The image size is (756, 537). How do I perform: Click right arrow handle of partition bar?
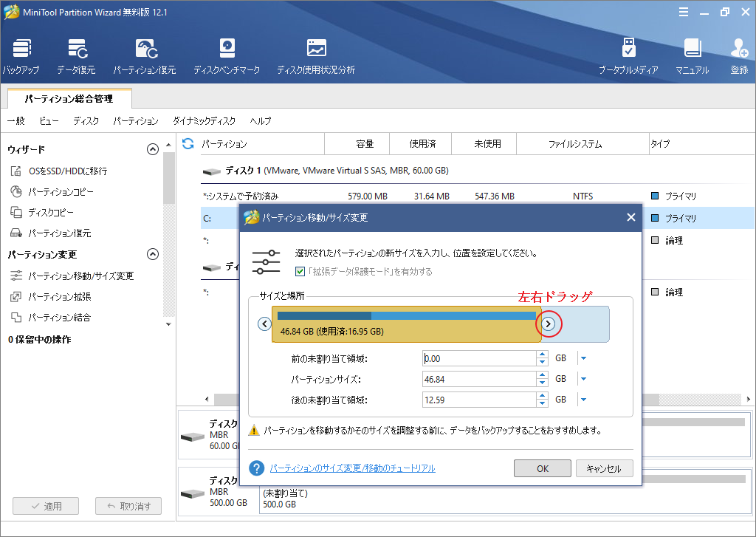(549, 324)
